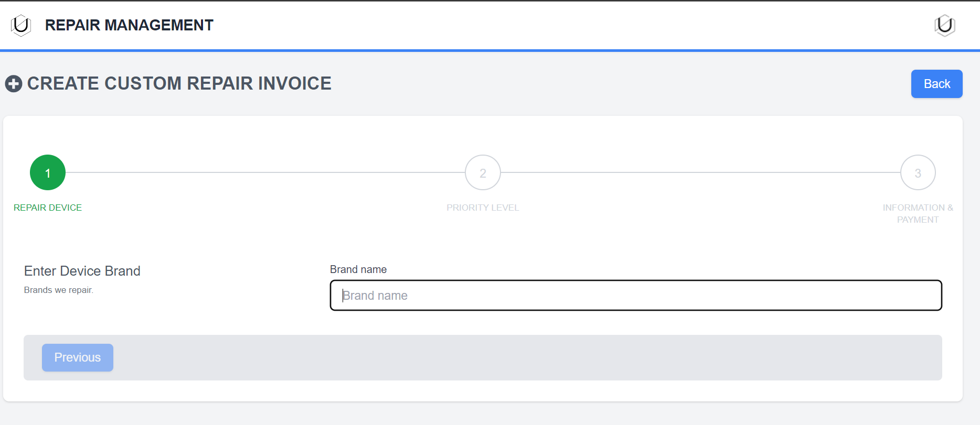This screenshot has width=980, height=425.
Task: Click the shield logo beside Repair Management
Action: (21, 25)
